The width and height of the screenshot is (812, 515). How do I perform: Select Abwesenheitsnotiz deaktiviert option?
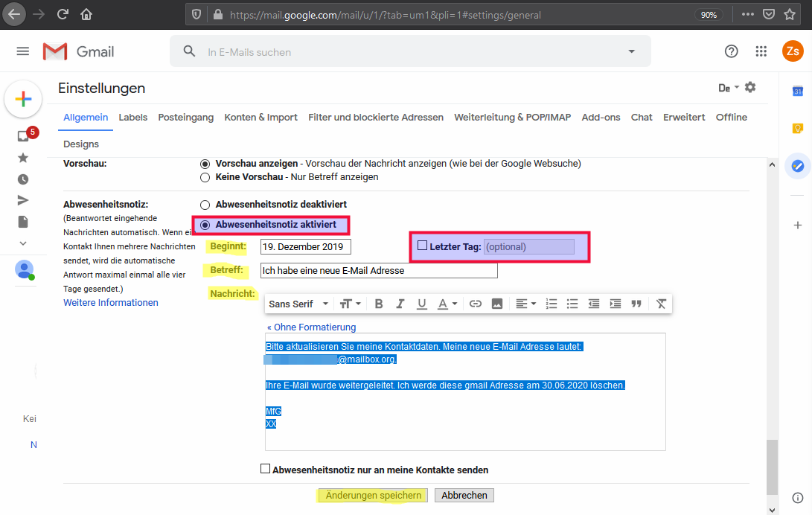205,205
